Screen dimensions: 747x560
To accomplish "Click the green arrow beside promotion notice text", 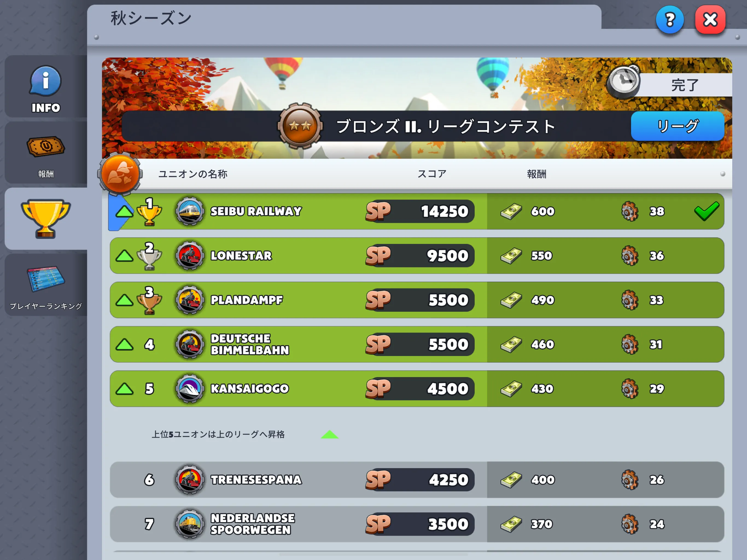I will point(329,434).
